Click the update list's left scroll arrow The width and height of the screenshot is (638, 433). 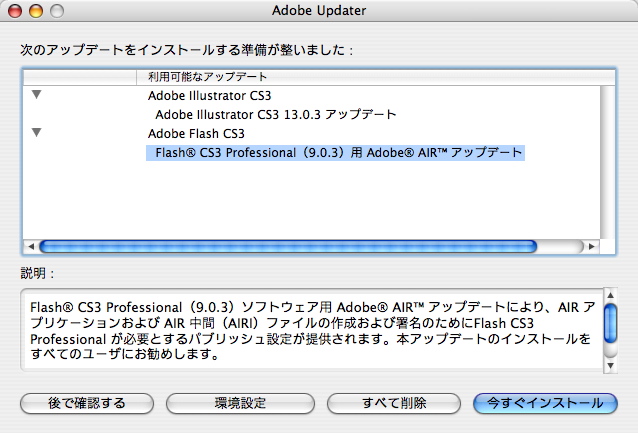(x=30, y=246)
